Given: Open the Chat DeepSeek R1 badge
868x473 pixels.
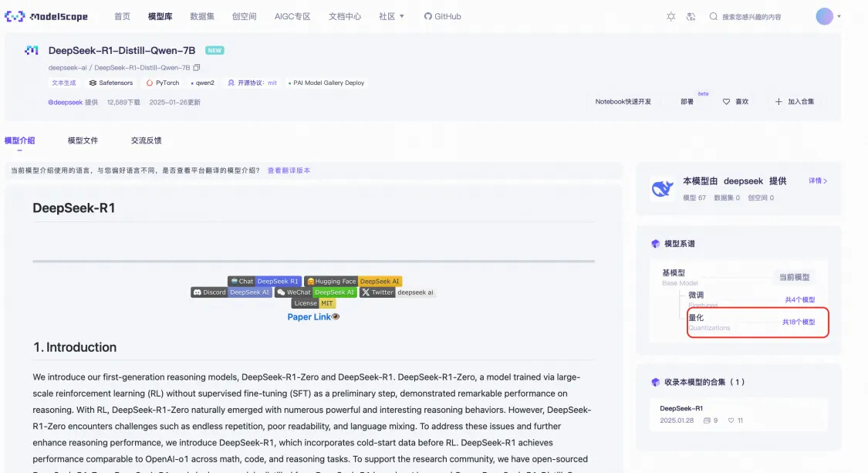Looking at the screenshot, I should (265, 282).
